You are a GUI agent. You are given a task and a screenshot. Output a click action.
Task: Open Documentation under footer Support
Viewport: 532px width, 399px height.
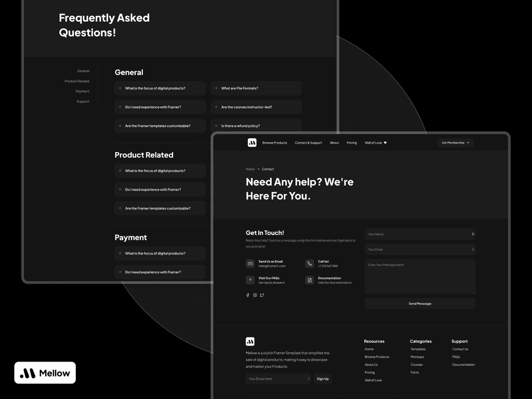(x=463, y=365)
